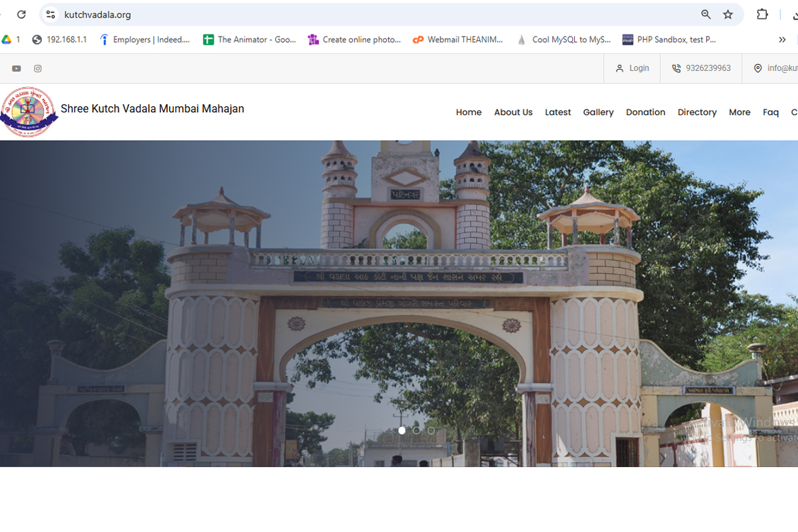The width and height of the screenshot is (798, 532).
Task: Click the zoom magnifier in the address bar
Action: pyautogui.click(x=705, y=14)
